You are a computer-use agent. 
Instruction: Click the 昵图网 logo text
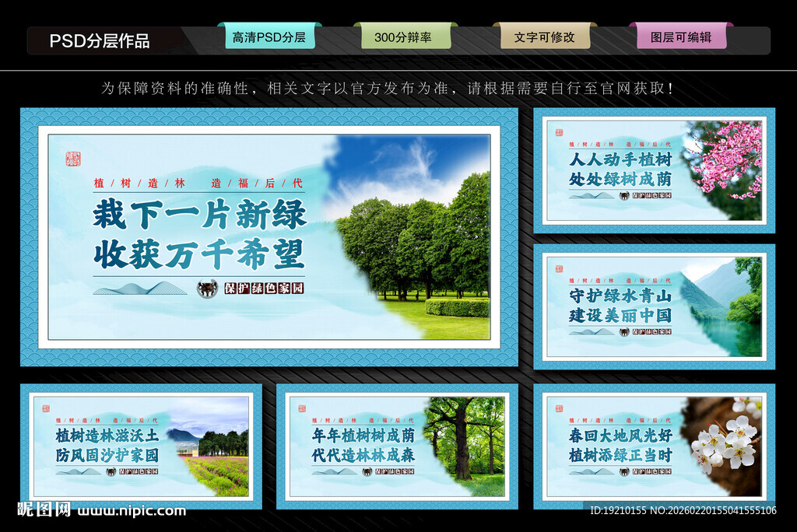44,509
